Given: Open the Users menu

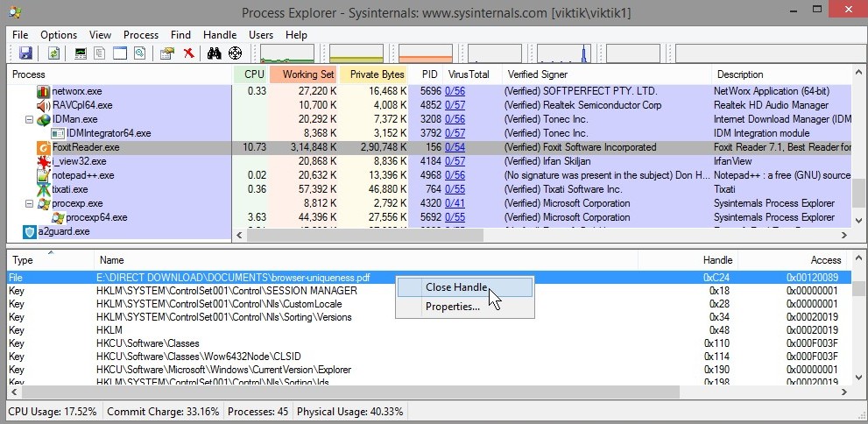Looking at the screenshot, I should coord(261,35).
